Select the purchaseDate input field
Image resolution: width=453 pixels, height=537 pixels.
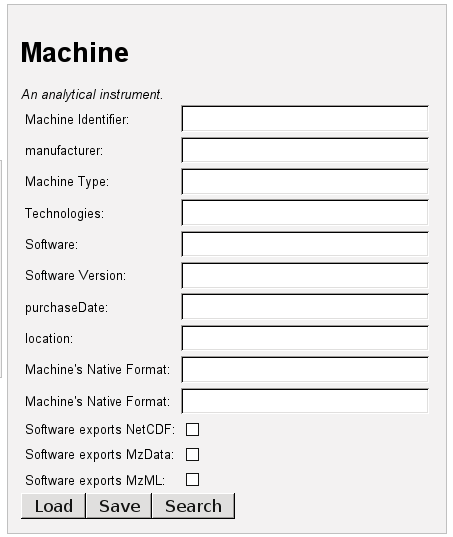pos(305,307)
